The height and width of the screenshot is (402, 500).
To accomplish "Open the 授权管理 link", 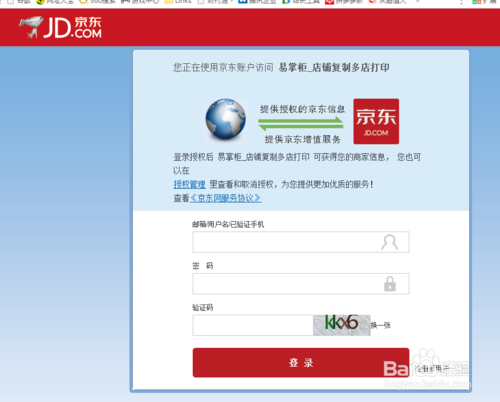I will pyautogui.click(x=189, y=184).
